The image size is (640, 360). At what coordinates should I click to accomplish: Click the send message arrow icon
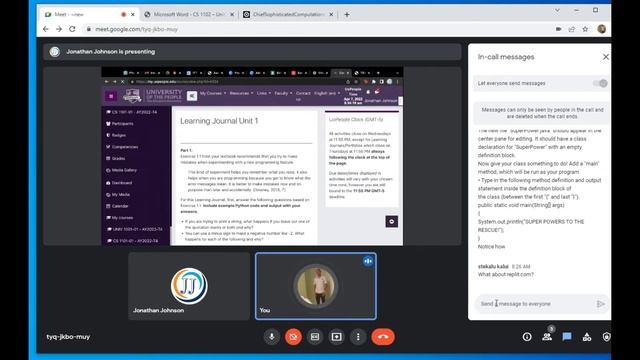tap(600, 304)
